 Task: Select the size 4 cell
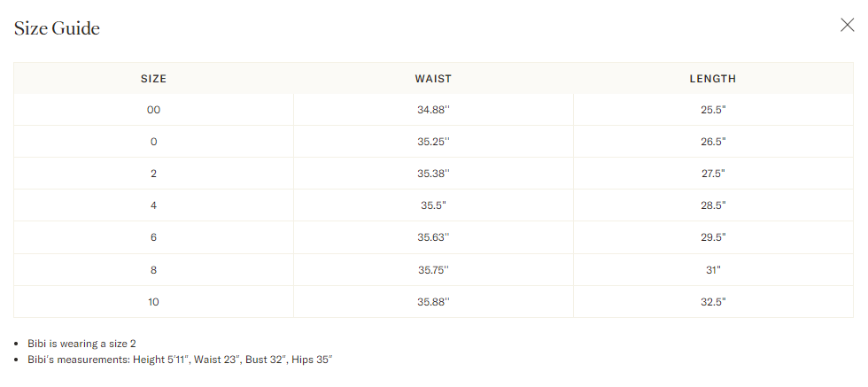(153, 205)
